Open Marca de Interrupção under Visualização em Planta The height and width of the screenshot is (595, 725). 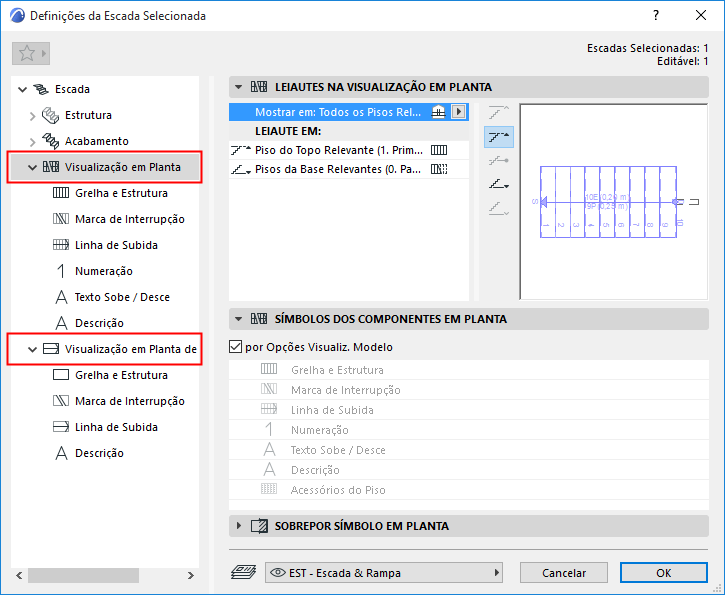[129, 219]
